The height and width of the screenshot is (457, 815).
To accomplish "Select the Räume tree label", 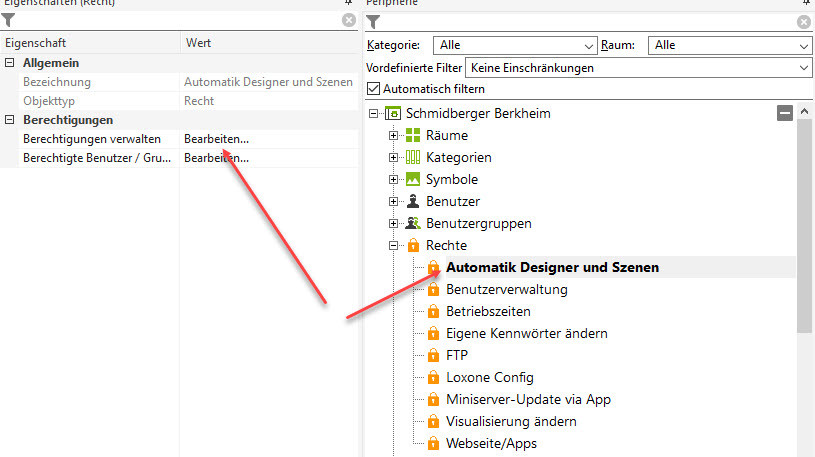I will click(x=446, y=135).
